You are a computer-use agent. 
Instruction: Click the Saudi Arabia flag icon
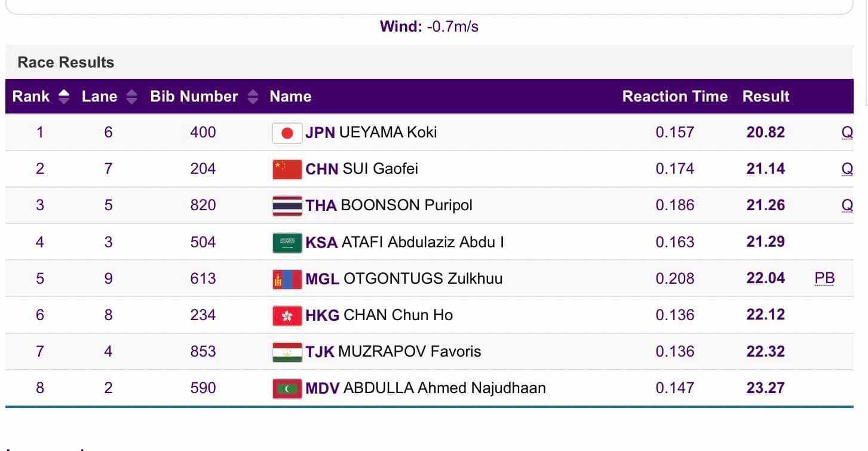[x=287, y=243]
